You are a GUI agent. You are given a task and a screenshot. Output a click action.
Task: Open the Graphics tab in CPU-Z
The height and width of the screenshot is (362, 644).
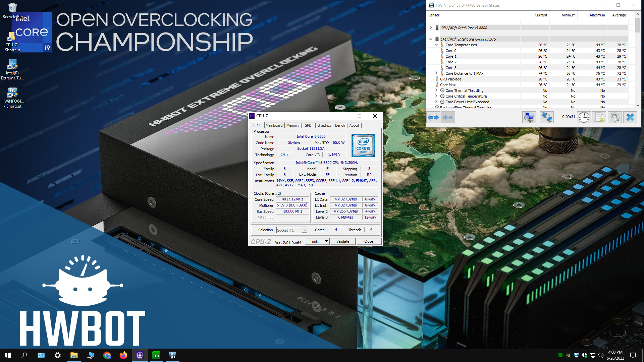[324, 125]
